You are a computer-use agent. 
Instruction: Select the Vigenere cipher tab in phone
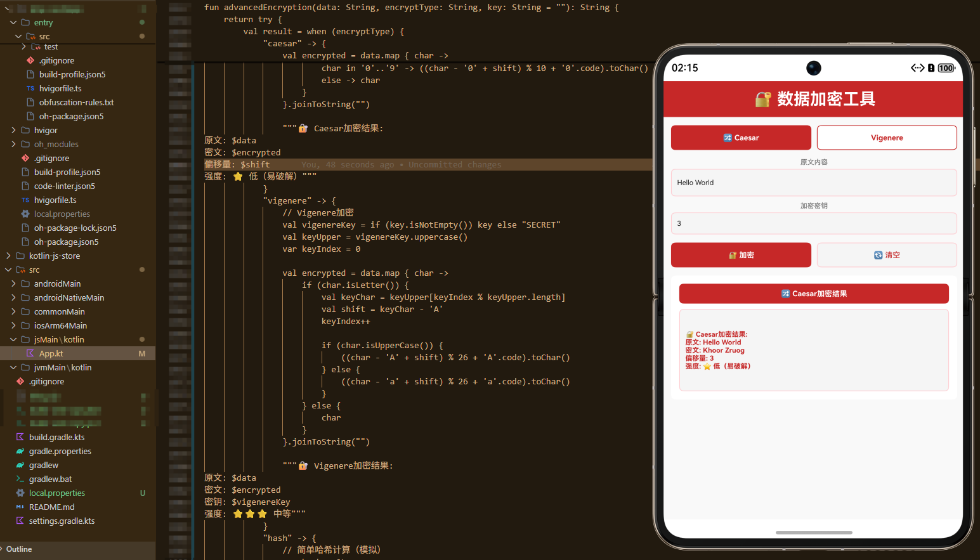click(887, 138)
